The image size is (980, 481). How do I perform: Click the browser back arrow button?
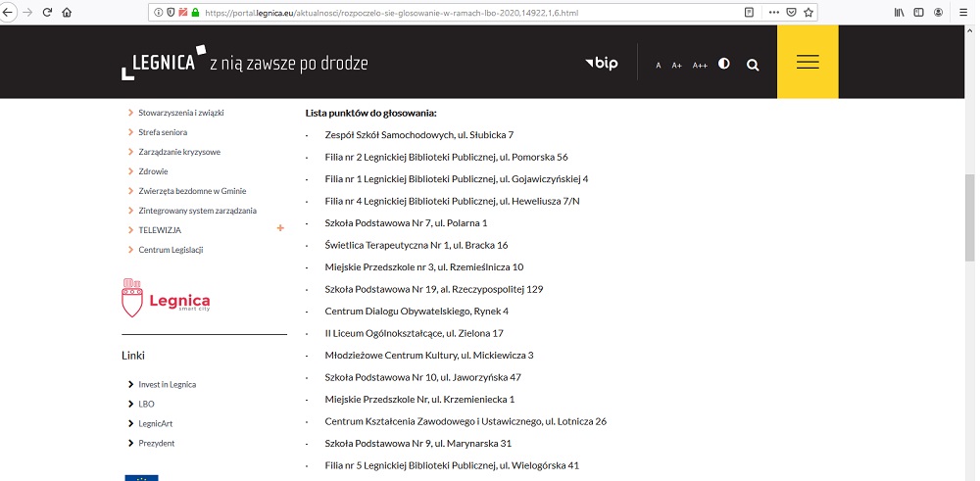6,12
